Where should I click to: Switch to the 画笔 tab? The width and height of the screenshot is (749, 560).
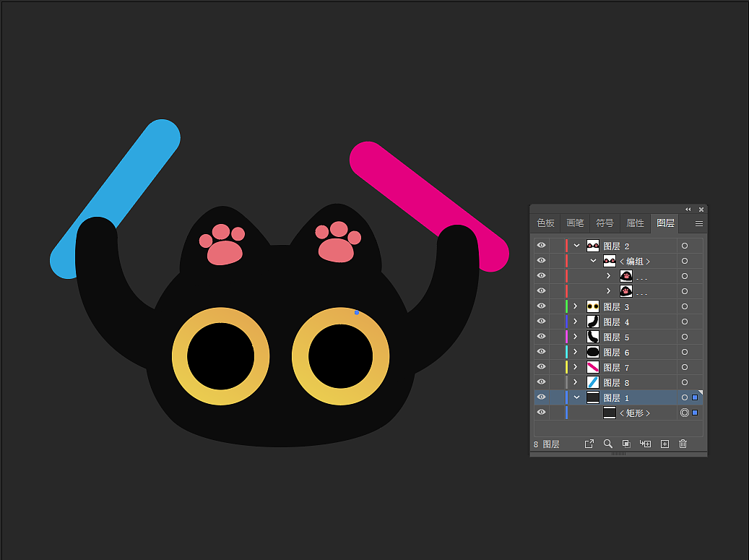pos(575,223)
